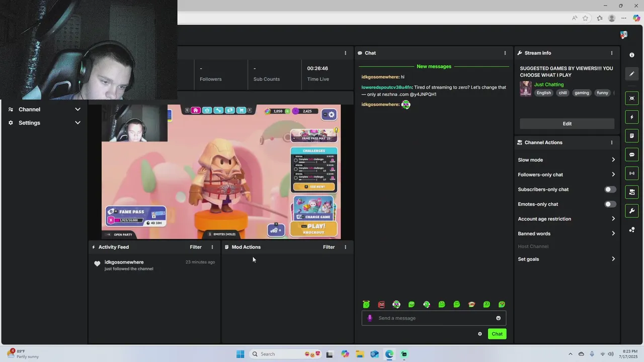Image resolution: width=644 pixels, height=362 pixels.
Task: Open browser Settings and more menu
Action: point(624,18)
